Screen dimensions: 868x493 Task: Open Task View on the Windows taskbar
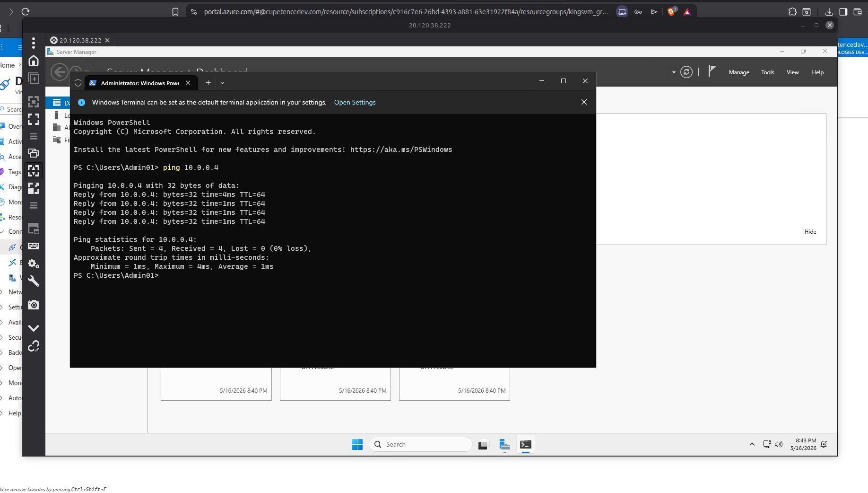click(483, 445)
